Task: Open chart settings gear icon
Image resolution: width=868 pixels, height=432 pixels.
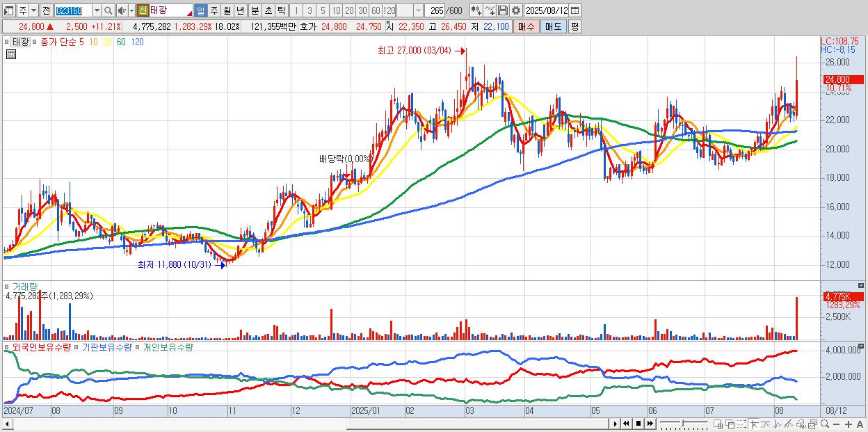Action: (x=515, y=10)
